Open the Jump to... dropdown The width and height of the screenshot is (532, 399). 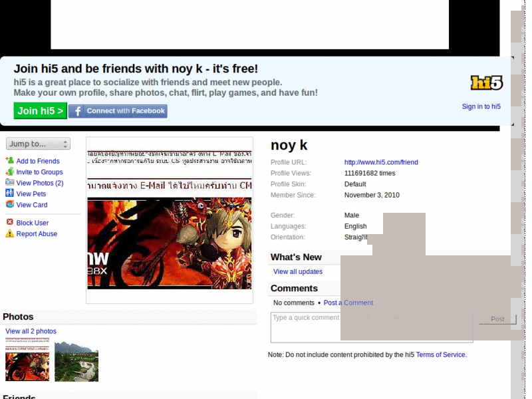point(38,144)
